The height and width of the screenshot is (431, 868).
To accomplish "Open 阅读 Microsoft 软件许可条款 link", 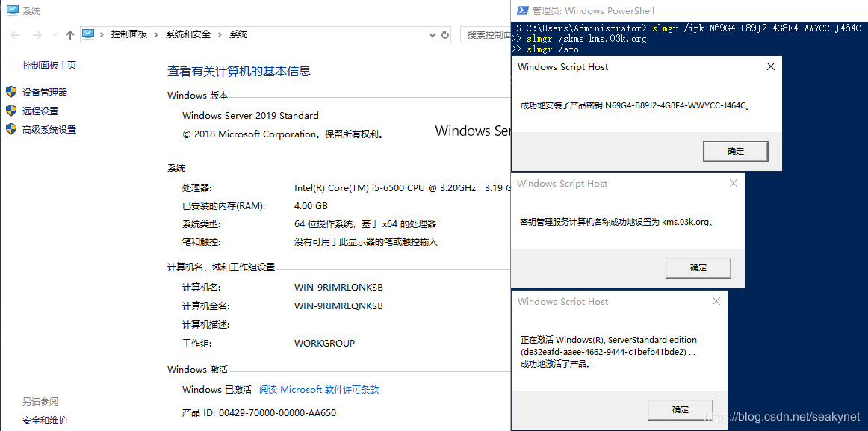I will (319, 390).
